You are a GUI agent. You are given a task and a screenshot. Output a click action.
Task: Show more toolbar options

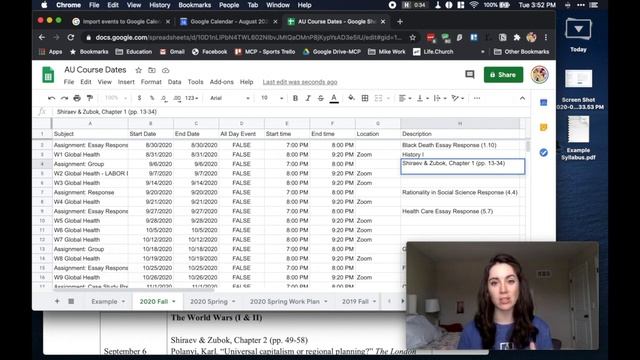click(x=477, y=98)
